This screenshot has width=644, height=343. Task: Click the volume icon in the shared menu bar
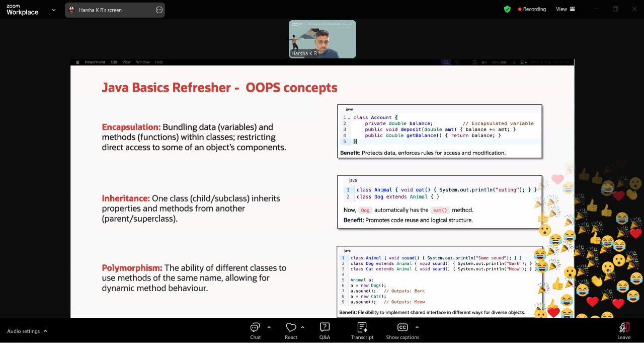tap(484, 62)
